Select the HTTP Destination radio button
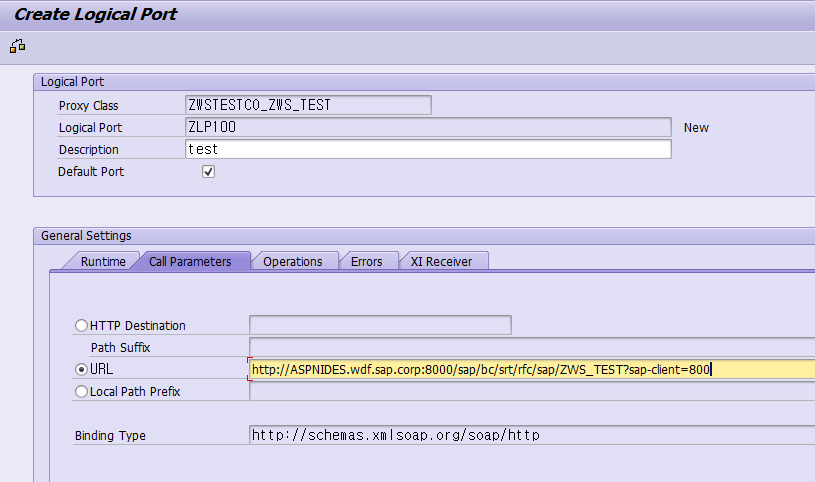This screenshot has height=482, width=815. (82, 325)
